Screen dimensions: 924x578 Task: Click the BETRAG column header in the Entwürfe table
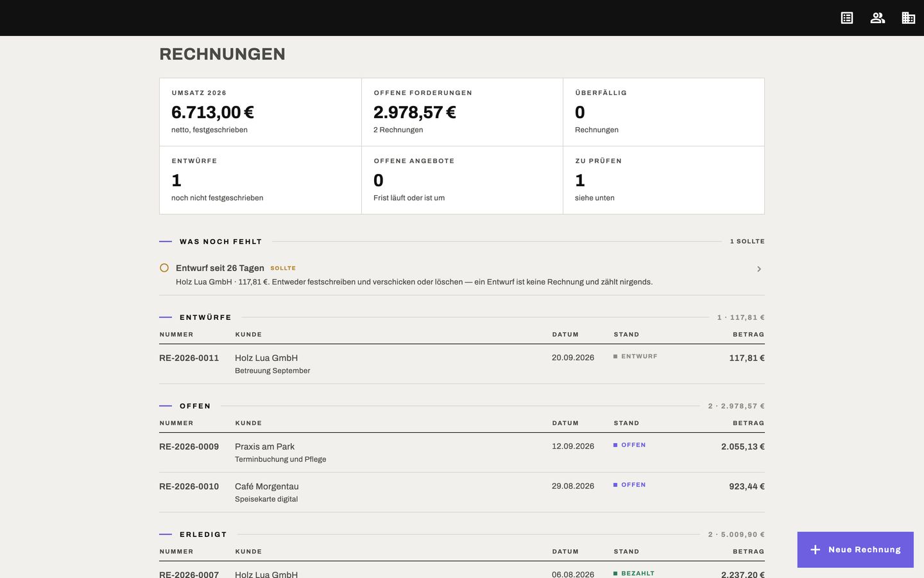[x=749, y=335]
